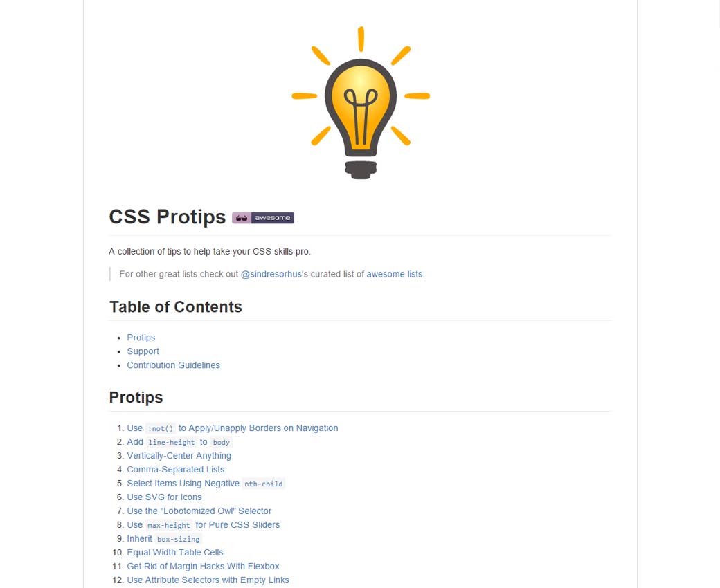Open the Comma-Separated Lists tip
720x588 pixels.
[x=175, y=470]
